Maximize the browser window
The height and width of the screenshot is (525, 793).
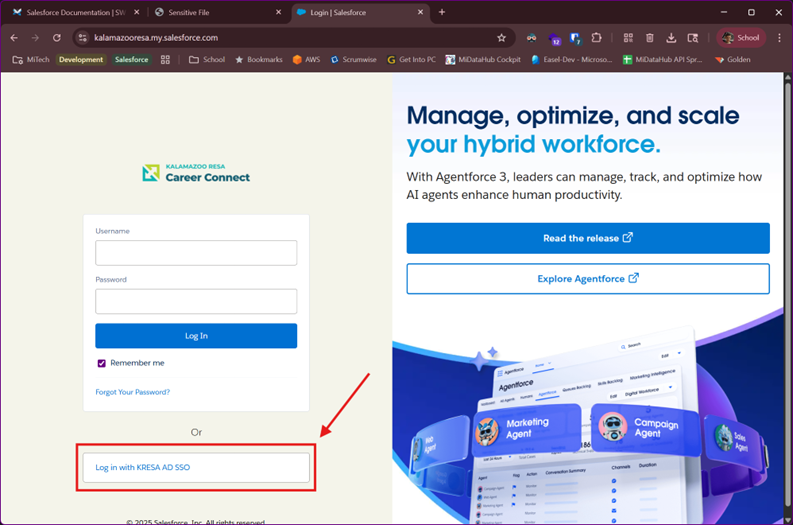click(751, 12)
